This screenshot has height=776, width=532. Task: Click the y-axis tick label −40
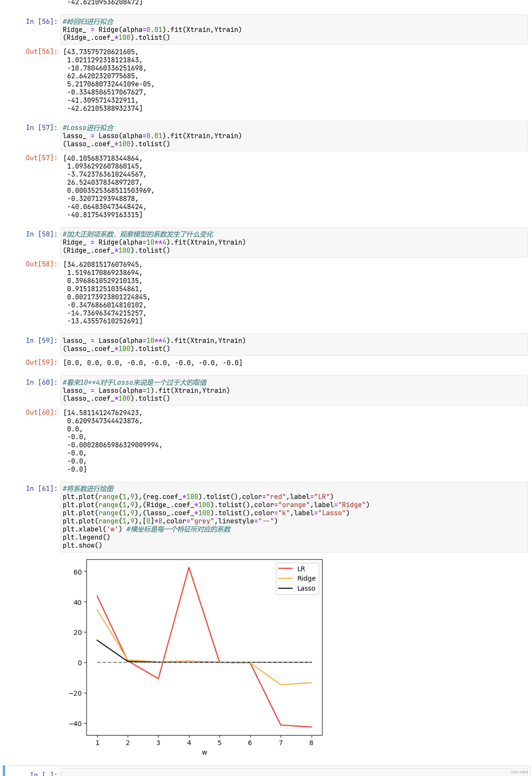(x=75, y=724)
